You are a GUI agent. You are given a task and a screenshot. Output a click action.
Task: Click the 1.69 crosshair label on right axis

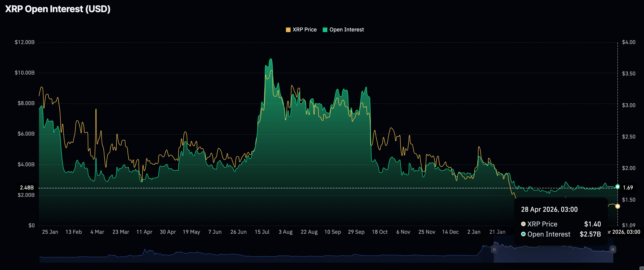tap(628, 187)
